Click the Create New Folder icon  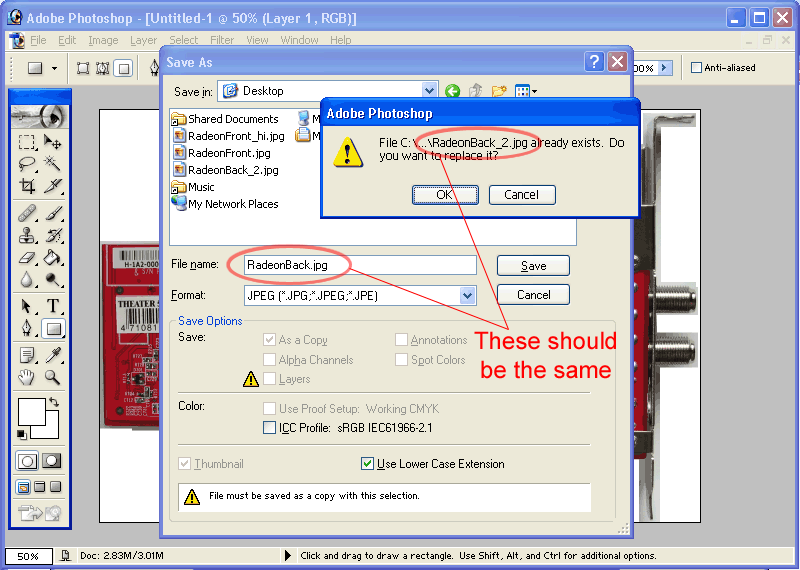(498, 91)
